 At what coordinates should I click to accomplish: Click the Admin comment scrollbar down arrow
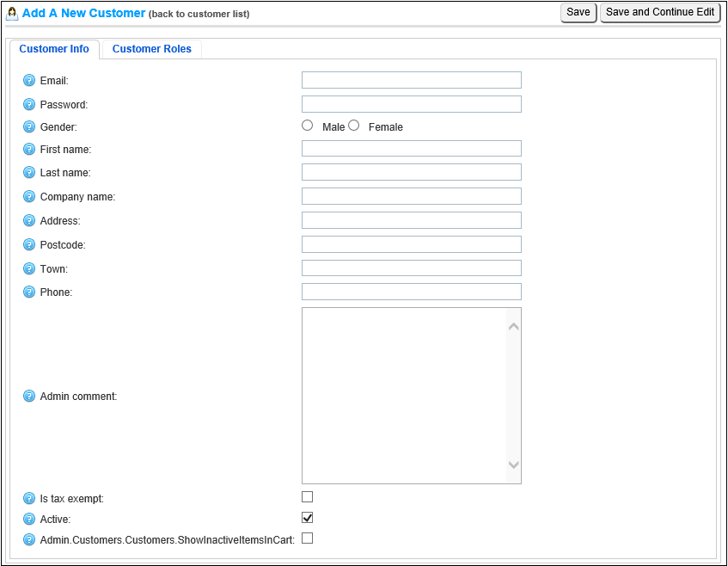514,465
